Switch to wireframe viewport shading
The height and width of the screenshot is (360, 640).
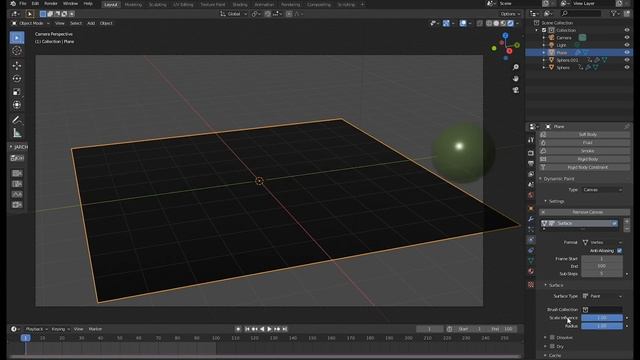[489, 23]
